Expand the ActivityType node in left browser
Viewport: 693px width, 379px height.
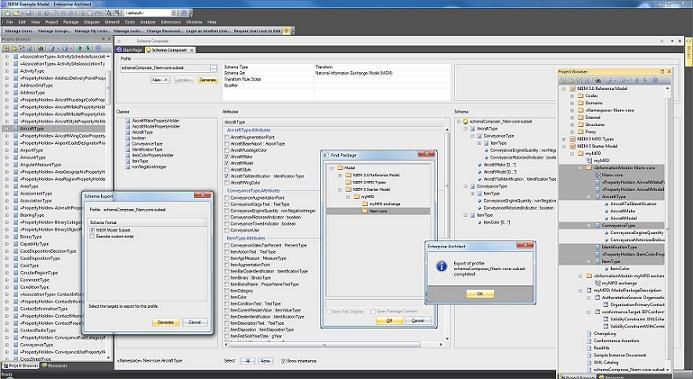click(x=7, y=71)
